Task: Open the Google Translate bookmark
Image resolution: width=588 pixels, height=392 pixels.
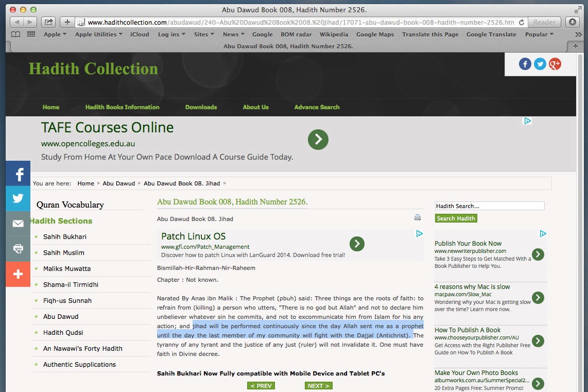Action: pyautogui.click(x=491, y=35)
